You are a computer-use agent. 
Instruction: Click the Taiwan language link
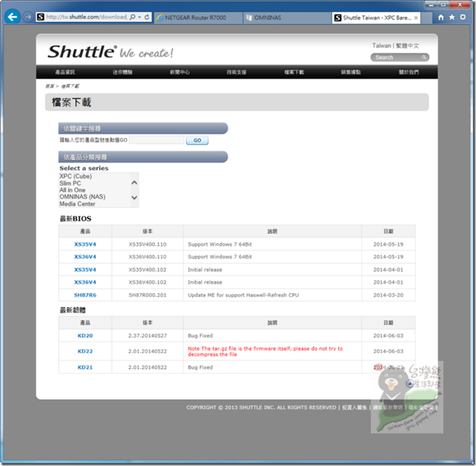(382, 46)
